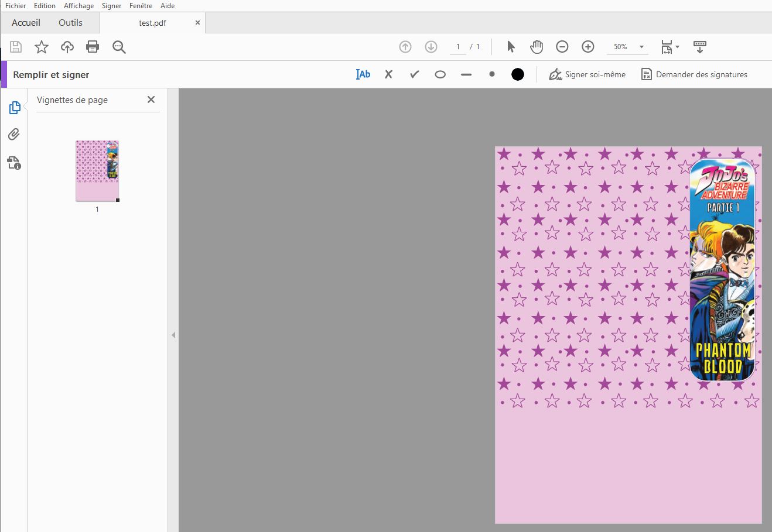Select the cross mark tool
Screen dimensions: 772x532
[x=389, y=74]
